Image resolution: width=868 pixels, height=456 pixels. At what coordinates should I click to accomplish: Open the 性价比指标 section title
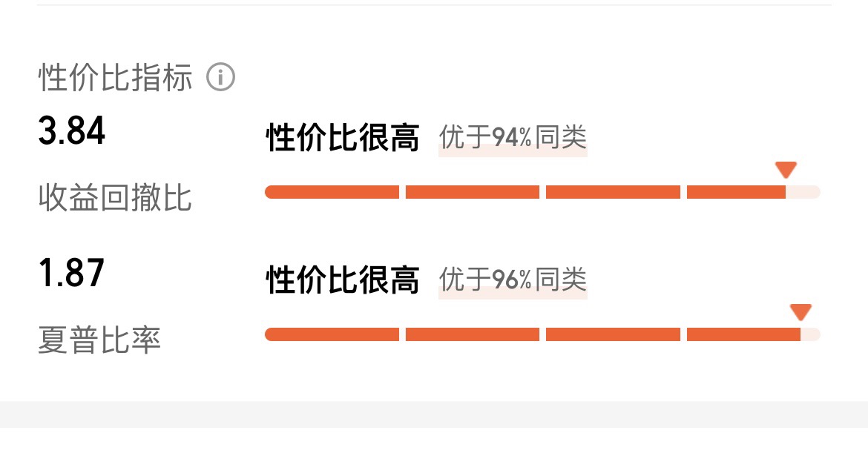click(115, 77)
